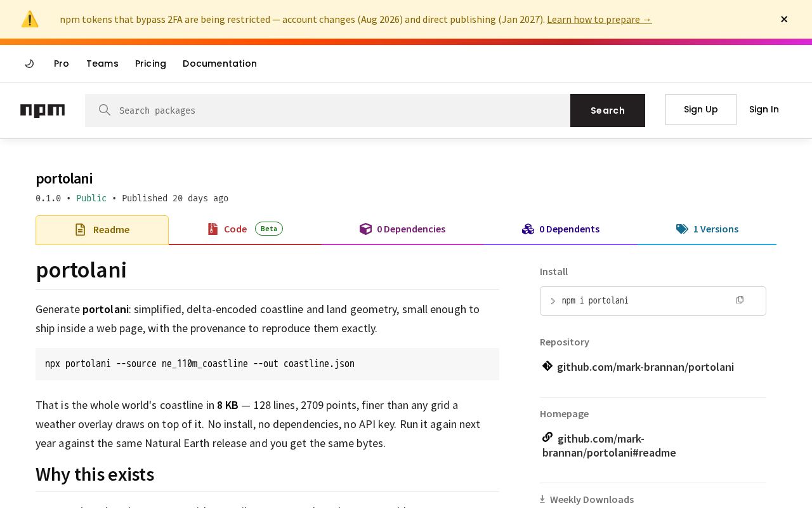Click the terminal prompt chevron in install box

coord(553,301)
